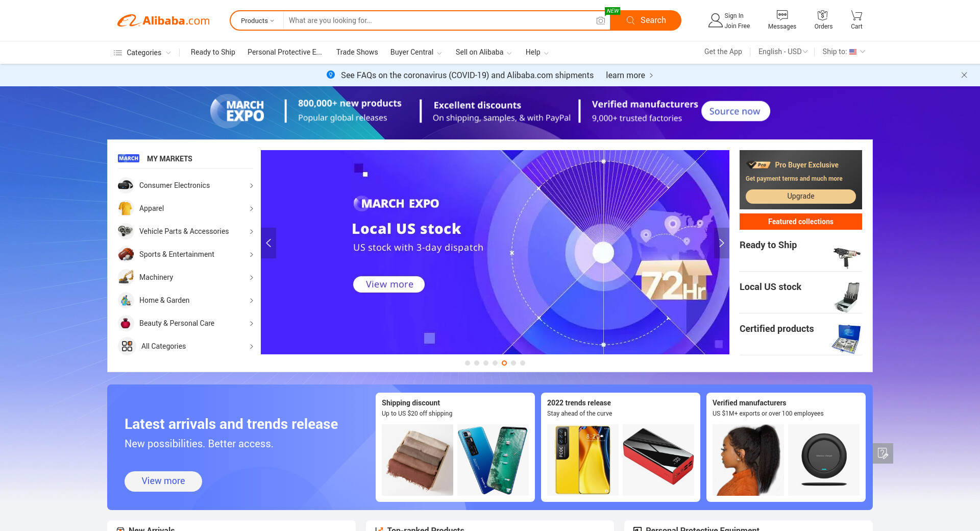The height and width of the screenshot is (531, 980).
Task: Focus the product search input field
Action: coord(439,20)
